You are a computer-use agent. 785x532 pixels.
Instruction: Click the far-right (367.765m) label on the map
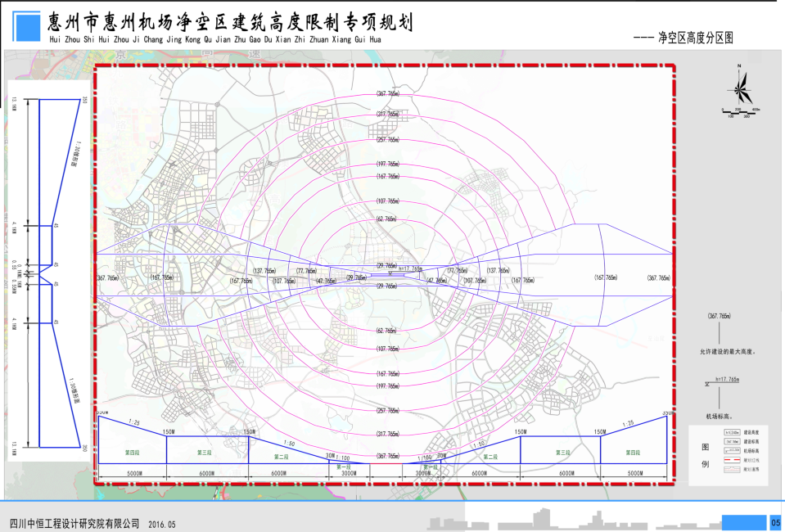click(x=658, y=278)
